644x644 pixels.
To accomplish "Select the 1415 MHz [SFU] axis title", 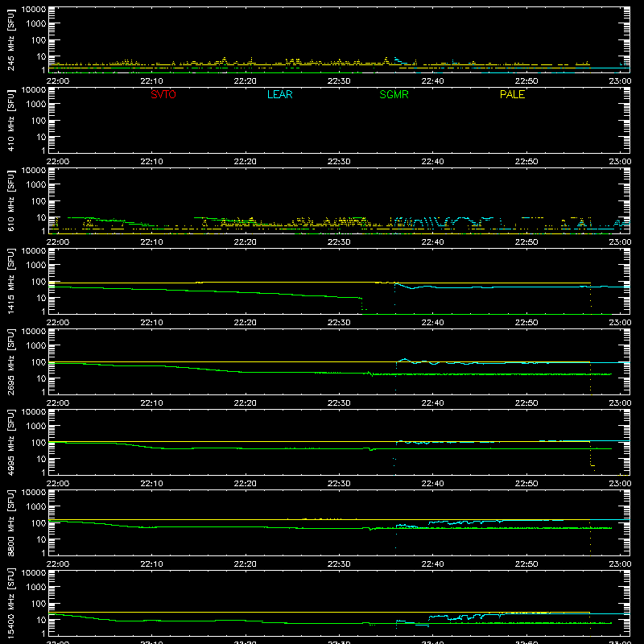I will [11, 281].
